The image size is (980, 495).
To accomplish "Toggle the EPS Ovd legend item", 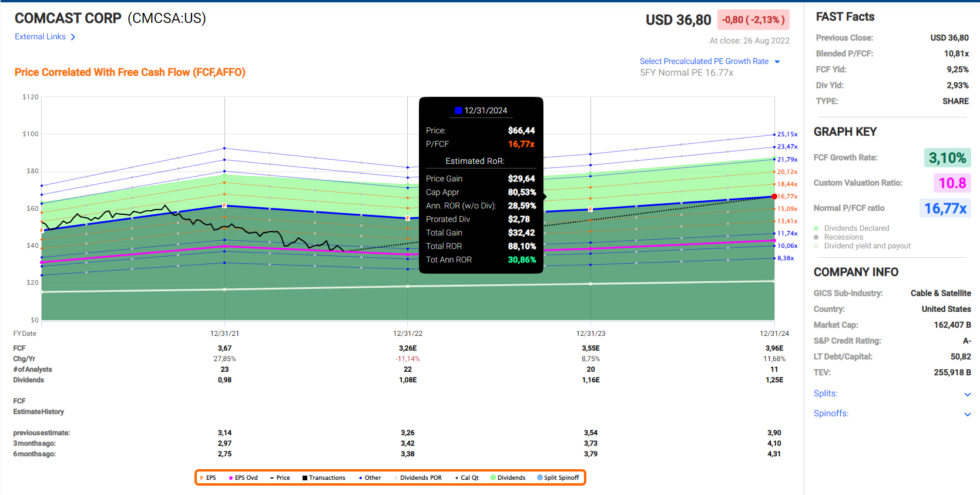I will (243, 478).
